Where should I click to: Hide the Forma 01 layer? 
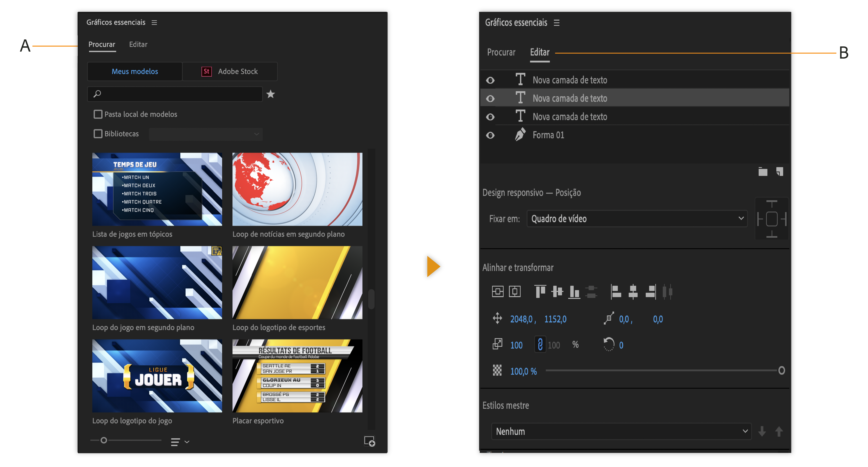point(490,135)
